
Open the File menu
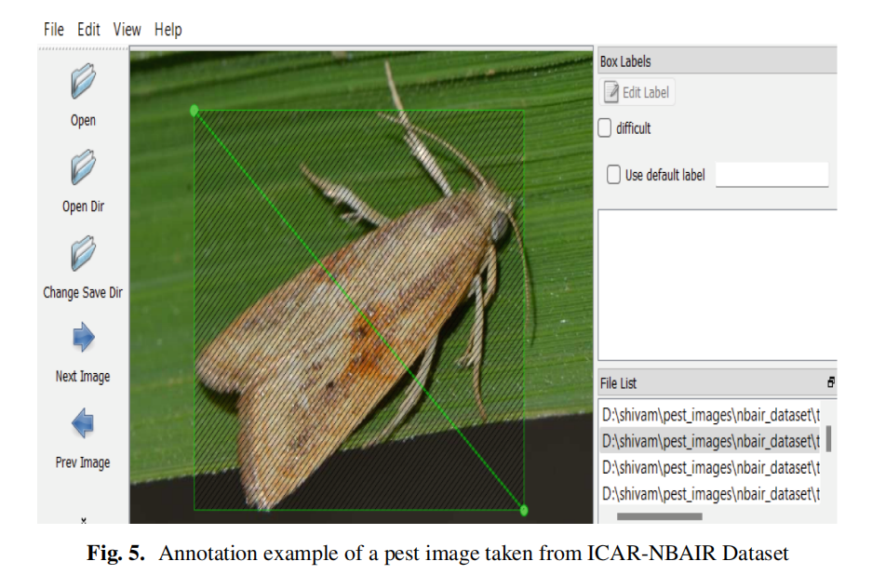53,29
